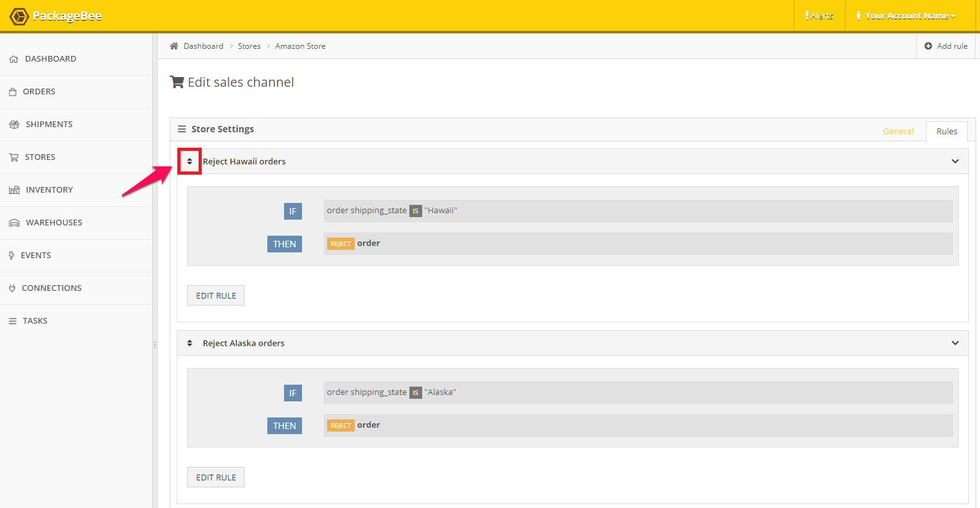Click the plus icon beside Add rule
980x508 pixels.
(928, 46)
